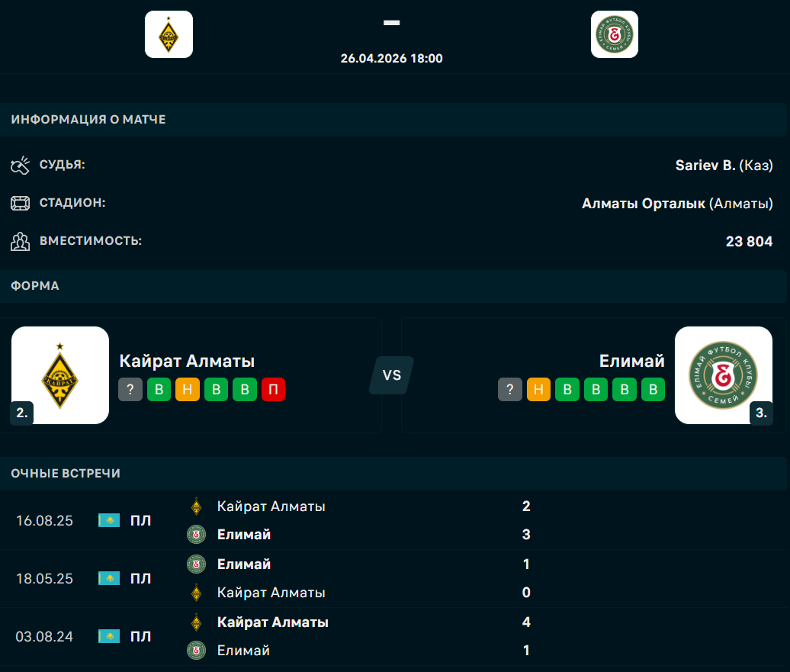Click the small Elimay crest in the 18.05.25 match

tap(197, 564)
